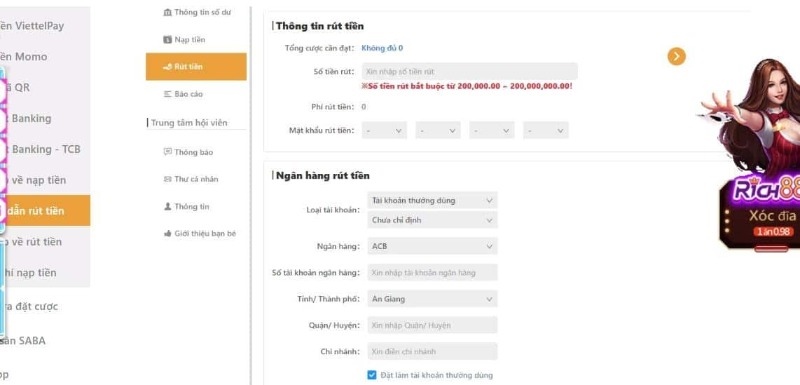Viewport: 800px width, 385px height.
Task: Open the fourth Mật khẩu rút tiền digit dropdown
Action: (x=545, y=131)
